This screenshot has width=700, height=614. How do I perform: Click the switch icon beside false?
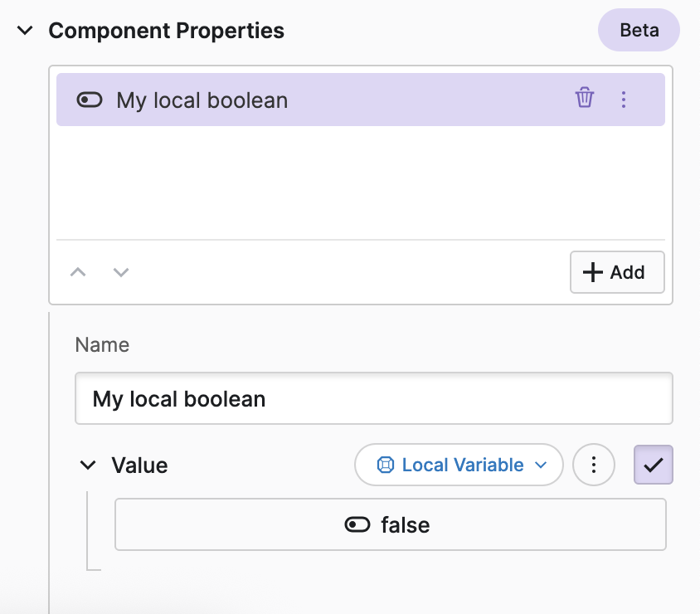(x=357, y=524)
